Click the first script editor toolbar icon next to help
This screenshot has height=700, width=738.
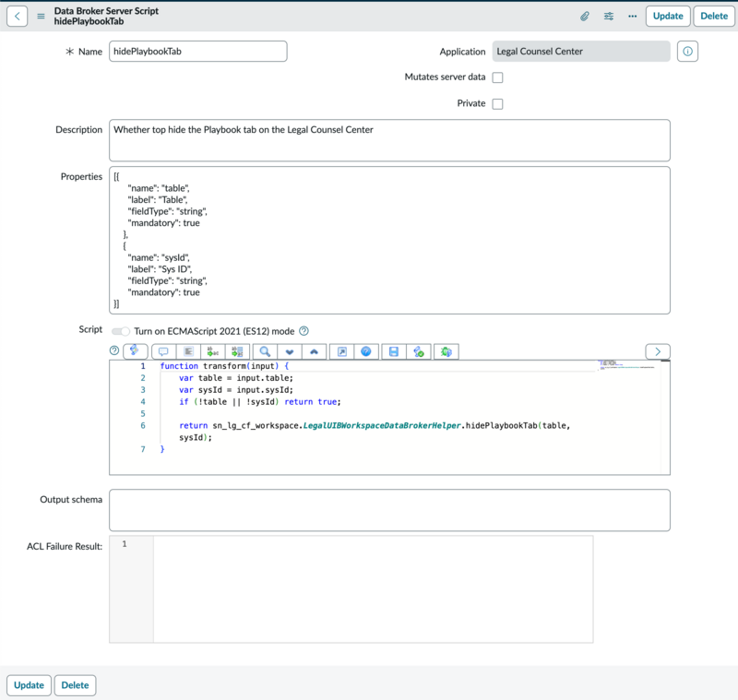coord(135,351)
